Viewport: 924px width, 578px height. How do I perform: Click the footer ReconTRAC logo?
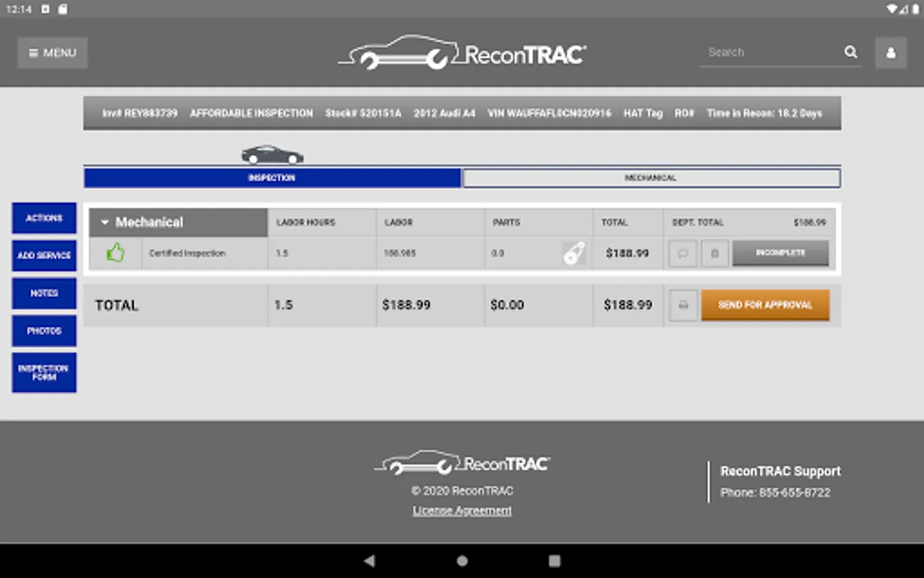click(462, 462)
